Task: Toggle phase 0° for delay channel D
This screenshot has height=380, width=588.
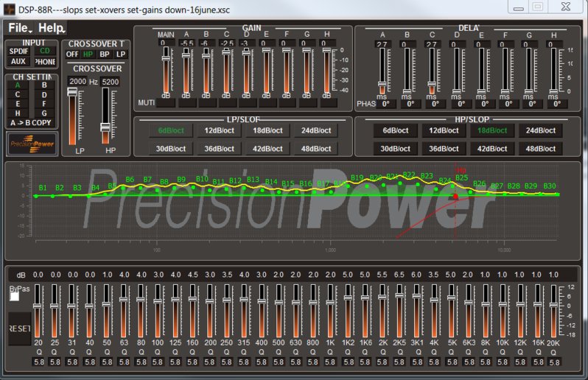Action: (461, 104)
